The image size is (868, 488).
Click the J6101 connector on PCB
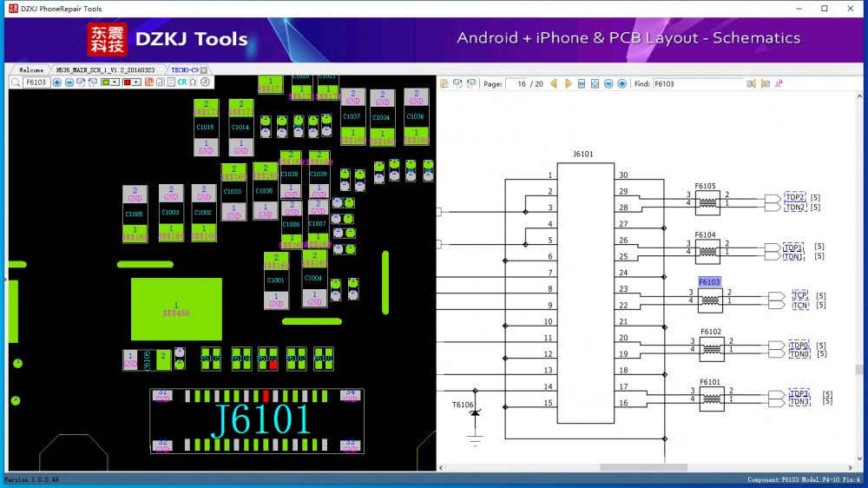258,421
